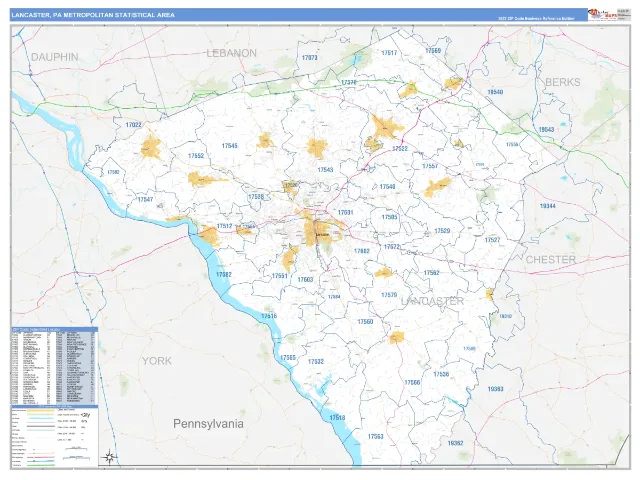640x480 pixels.
Task: Click ZIP code 17527 label
Action: 492,240
